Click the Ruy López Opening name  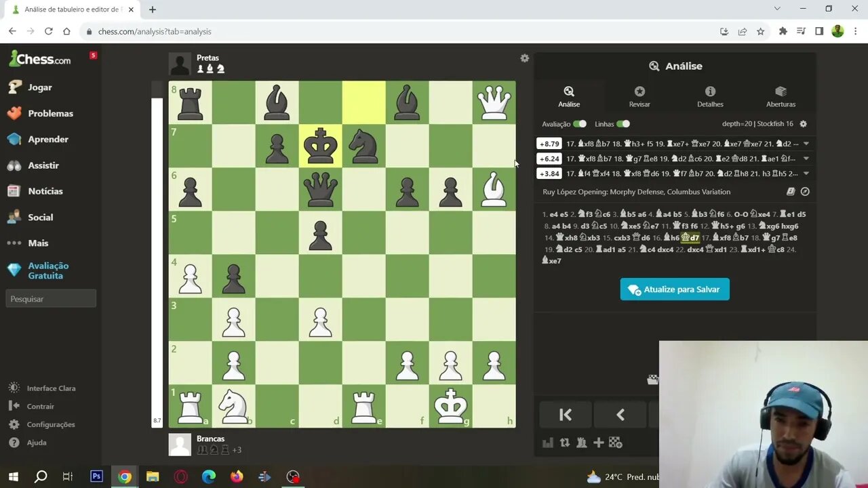click(x=636, y=192)
